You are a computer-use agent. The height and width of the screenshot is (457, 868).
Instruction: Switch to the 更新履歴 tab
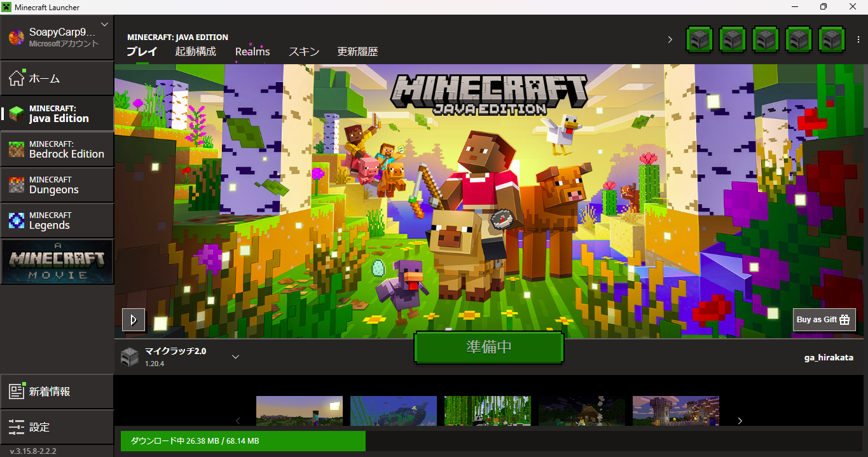tap(357, 51)
